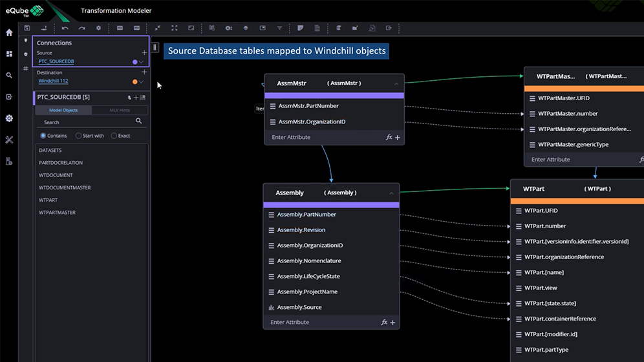644x362 pixels.
Task: Collapse the Assembly table node
Action: tap(391, 193)
